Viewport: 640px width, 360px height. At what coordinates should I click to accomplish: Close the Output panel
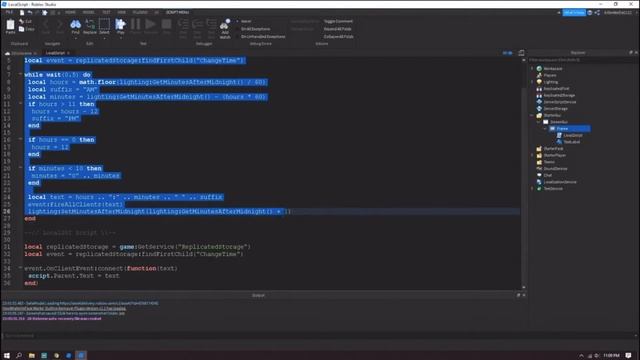pos(524,295)
